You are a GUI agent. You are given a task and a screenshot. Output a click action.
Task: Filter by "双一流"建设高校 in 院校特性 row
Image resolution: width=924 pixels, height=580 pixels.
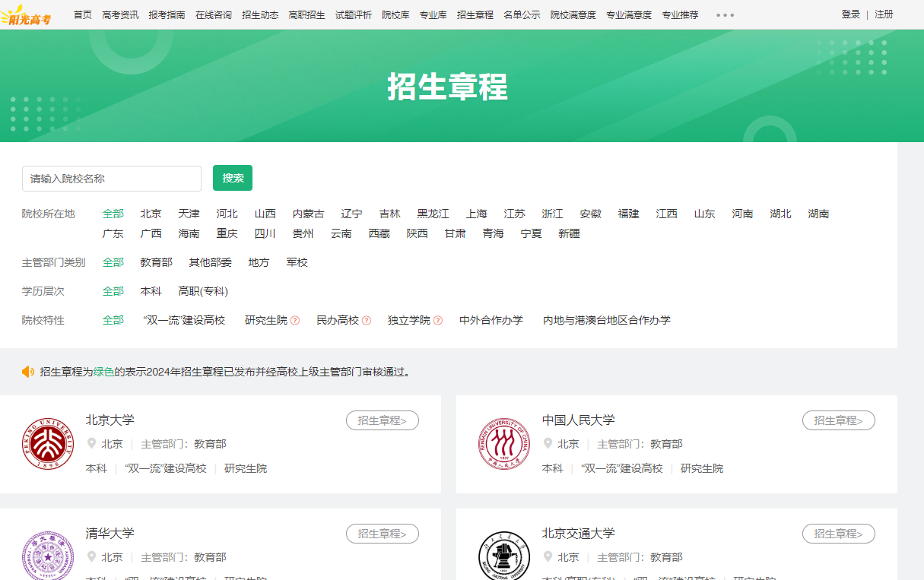tap(184, 321)
